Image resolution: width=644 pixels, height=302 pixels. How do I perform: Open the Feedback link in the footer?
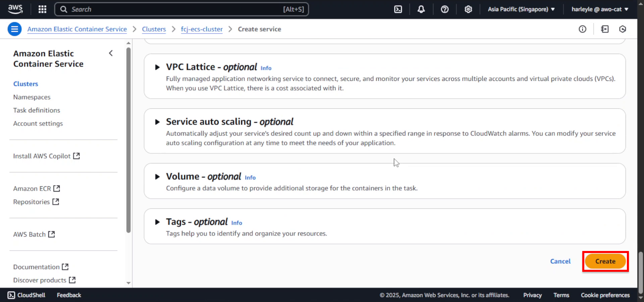69,295
